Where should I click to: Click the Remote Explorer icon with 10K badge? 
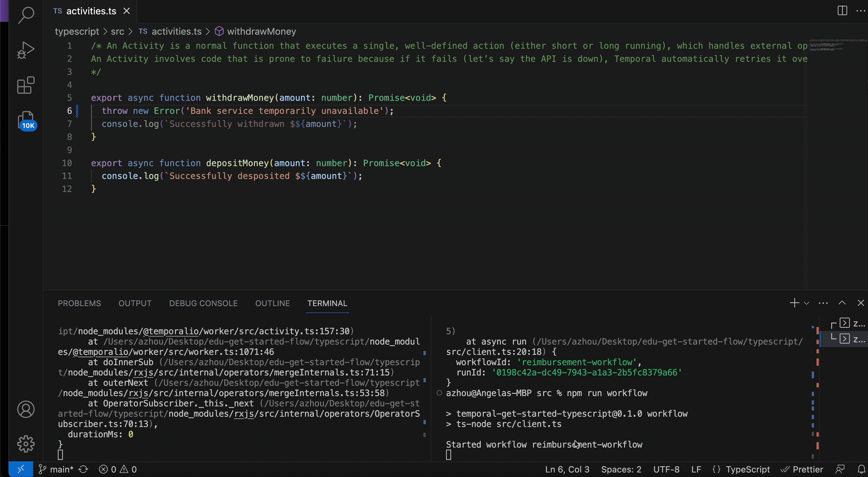(27, 120)
